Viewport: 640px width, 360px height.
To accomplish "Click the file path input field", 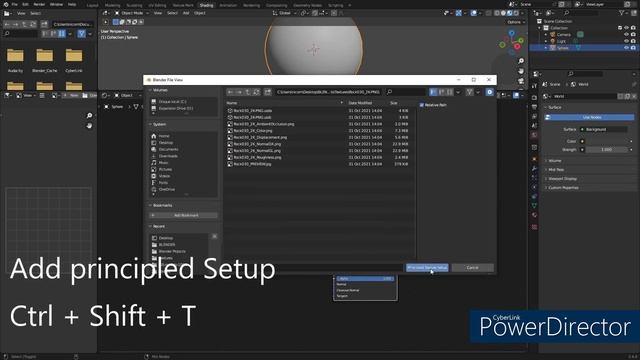I will click(x=328, y=92).
